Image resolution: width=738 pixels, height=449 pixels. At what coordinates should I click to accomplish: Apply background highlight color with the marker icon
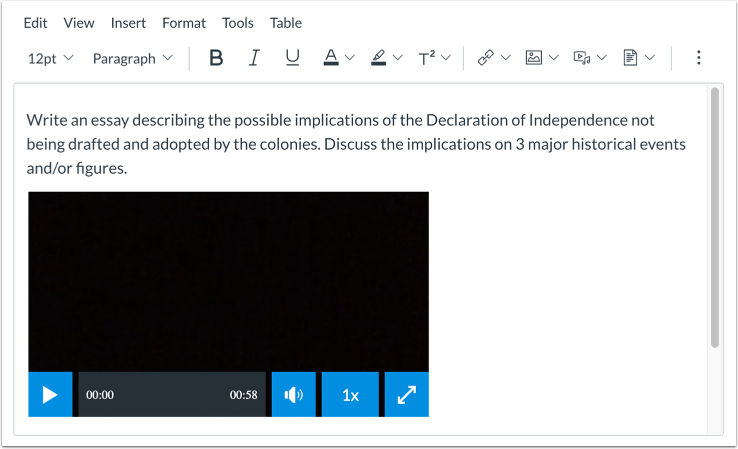(x=378, y=57)
